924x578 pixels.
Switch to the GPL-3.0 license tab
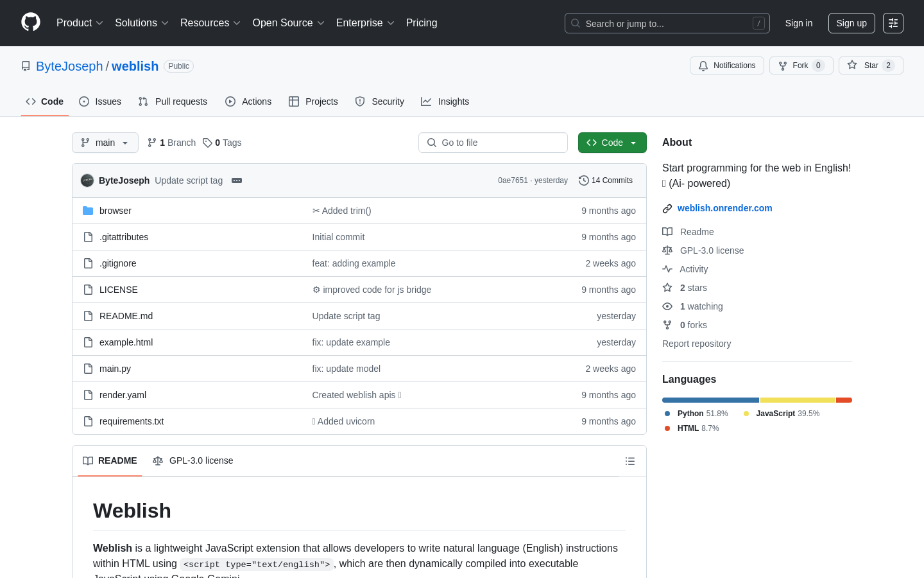193,460
